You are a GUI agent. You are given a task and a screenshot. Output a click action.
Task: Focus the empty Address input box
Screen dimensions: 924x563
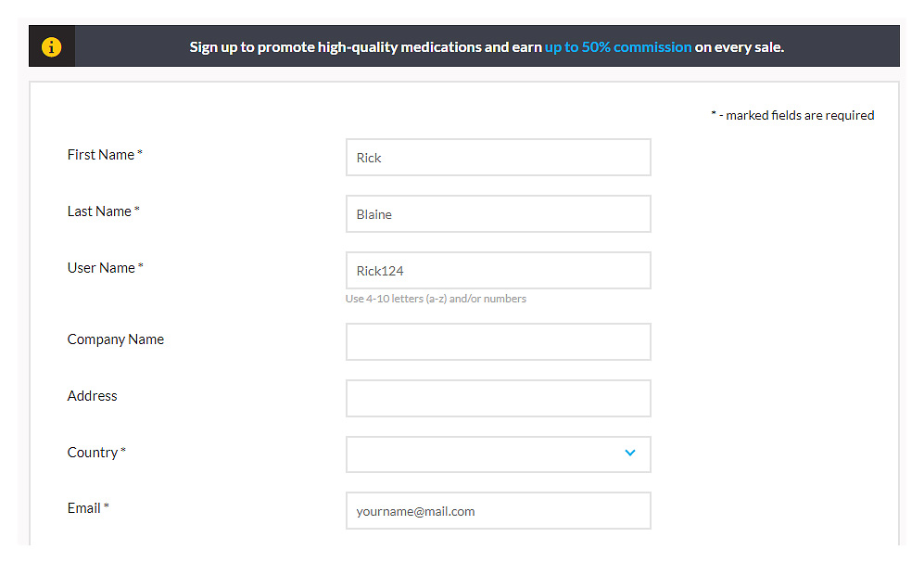click(498, 398)
